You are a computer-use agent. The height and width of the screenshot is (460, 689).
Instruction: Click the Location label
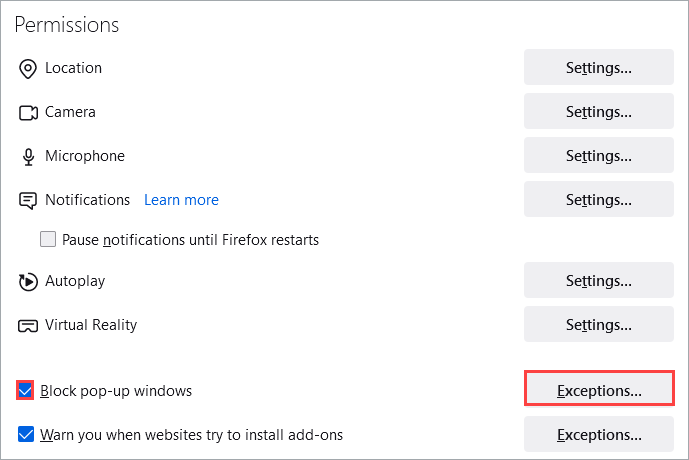point(73,68)
